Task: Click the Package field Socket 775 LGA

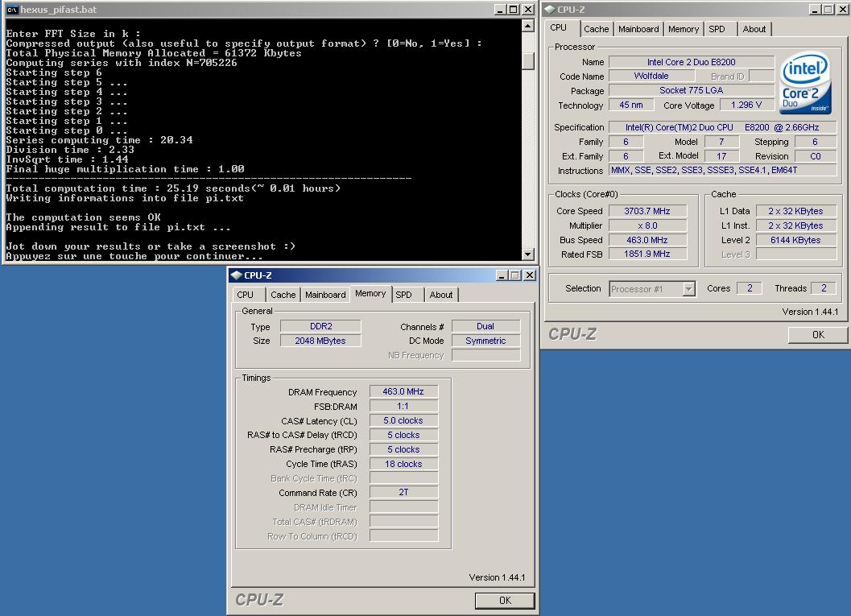Action: click(692, 90)
